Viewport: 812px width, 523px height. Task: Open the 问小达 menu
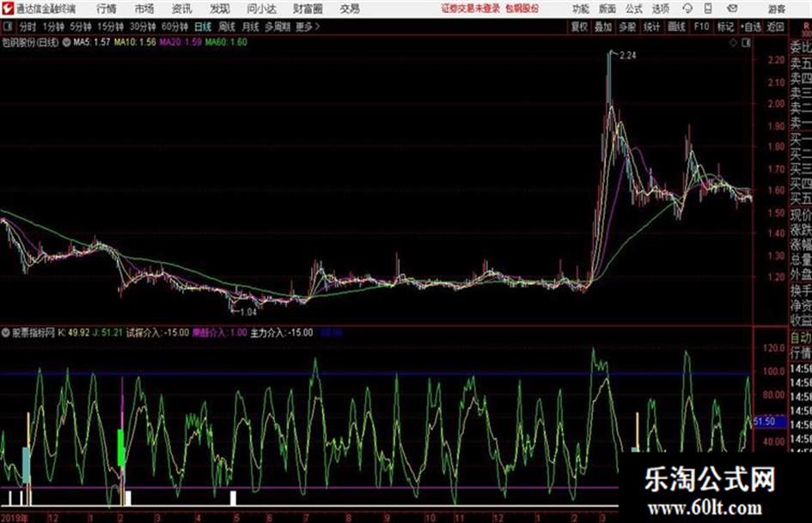[x=261, y=9]
